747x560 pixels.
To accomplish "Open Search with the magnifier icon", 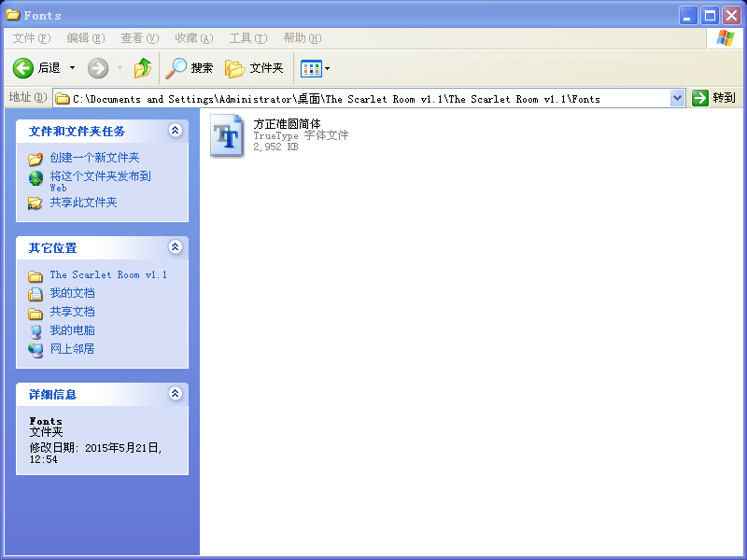I will (x=176, y=68).
